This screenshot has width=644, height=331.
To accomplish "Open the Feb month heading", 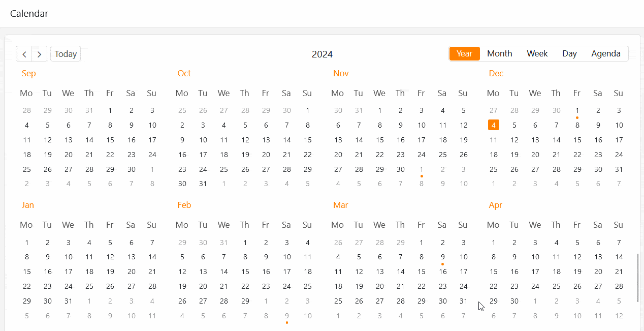I will click(184, 205).
